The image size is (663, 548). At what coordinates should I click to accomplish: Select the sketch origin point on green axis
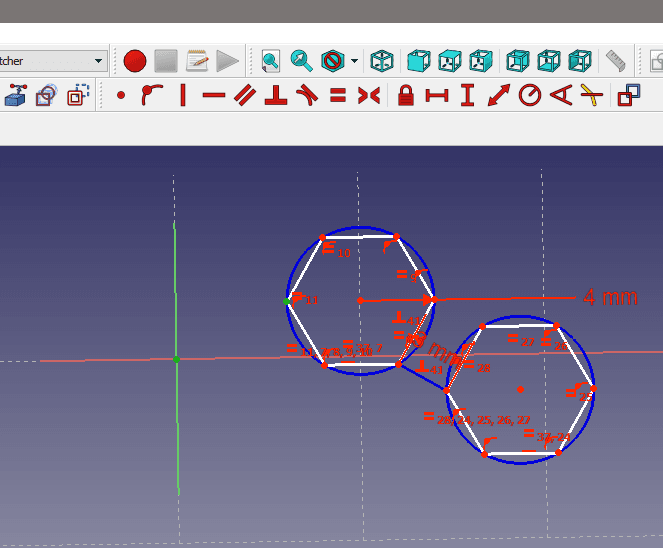click(x=177, y=359)
